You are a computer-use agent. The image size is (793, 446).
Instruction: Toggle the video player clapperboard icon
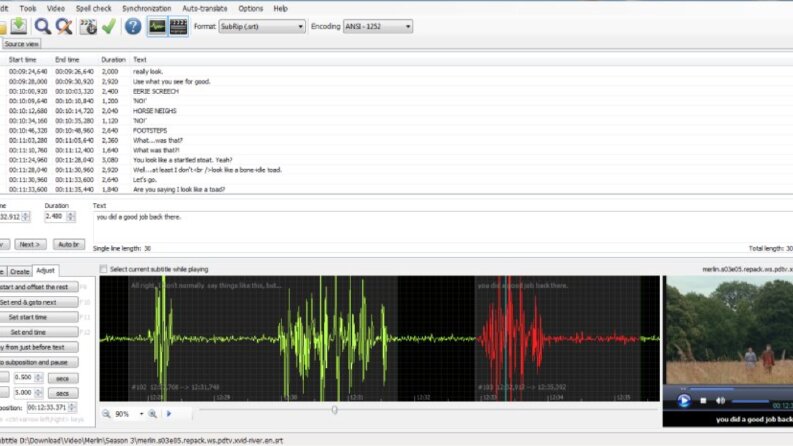click(x=178, y=26)
